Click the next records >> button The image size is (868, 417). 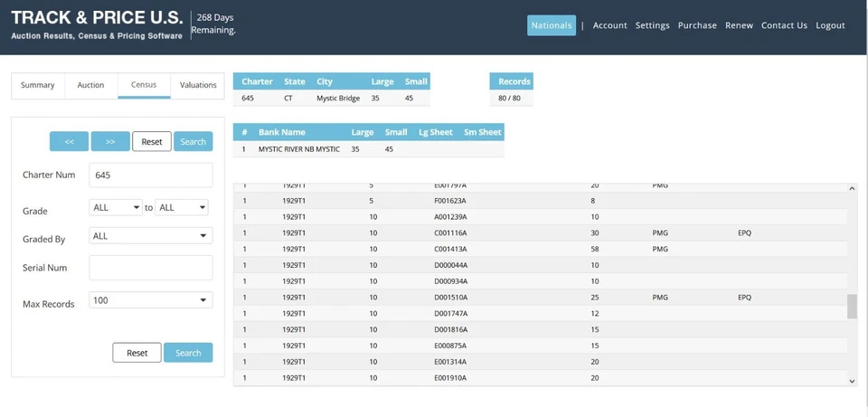[x=110, y=142]
